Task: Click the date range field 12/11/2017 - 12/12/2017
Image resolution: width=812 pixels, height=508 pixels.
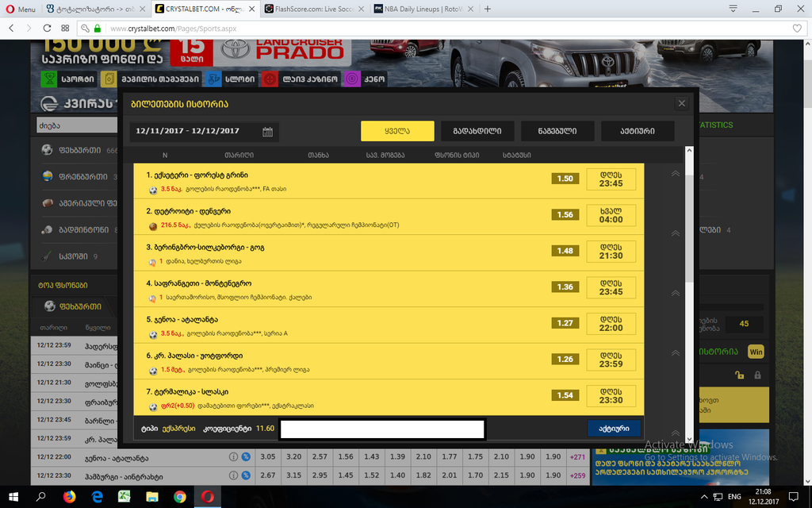Action: point(204,132)
